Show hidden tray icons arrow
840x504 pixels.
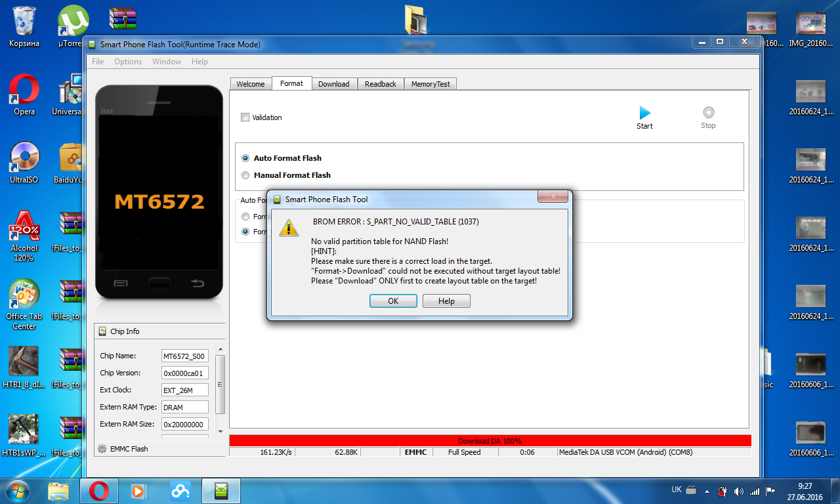(707, 491)
